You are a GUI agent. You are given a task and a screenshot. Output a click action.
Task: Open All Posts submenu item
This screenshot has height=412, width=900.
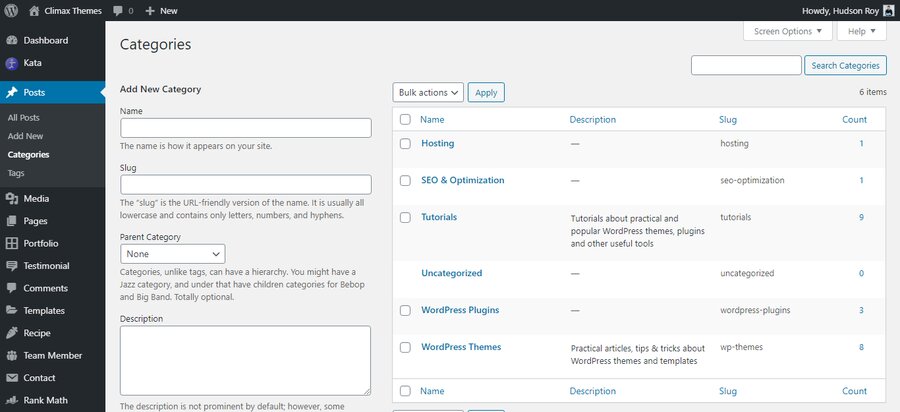coord(24,118)
